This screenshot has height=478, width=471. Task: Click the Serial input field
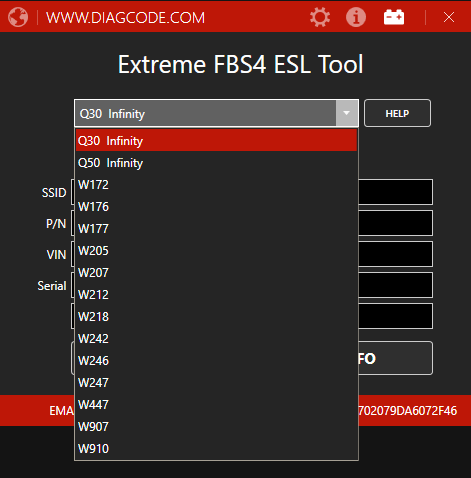pyautogui.click(x=395, y=285)
